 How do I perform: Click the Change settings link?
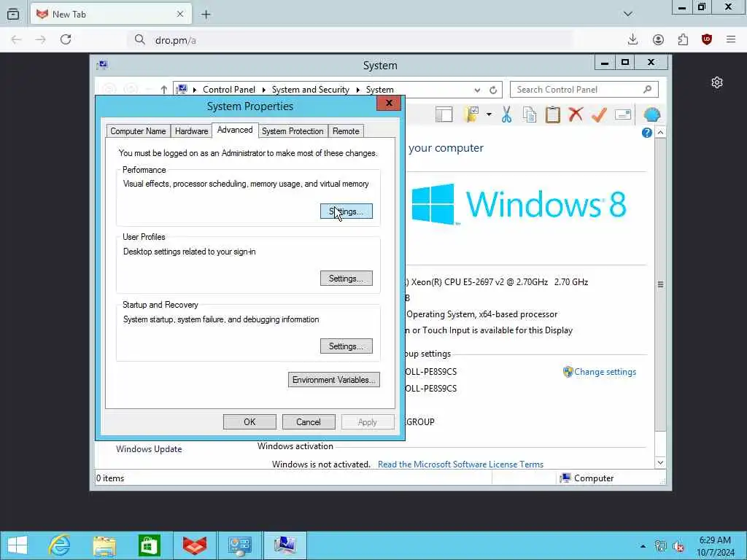[x=605, y=372]
